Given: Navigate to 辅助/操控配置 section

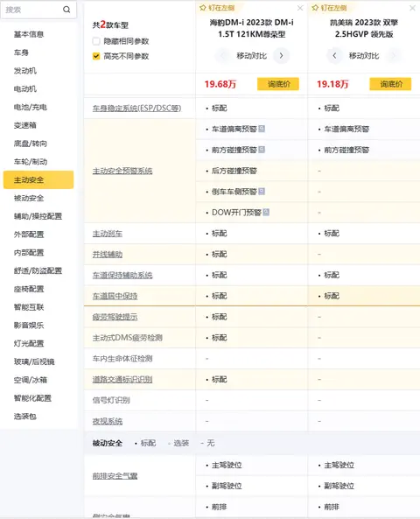Looking at the screenshot, I should pyautogui.click(x=38, y=216).
